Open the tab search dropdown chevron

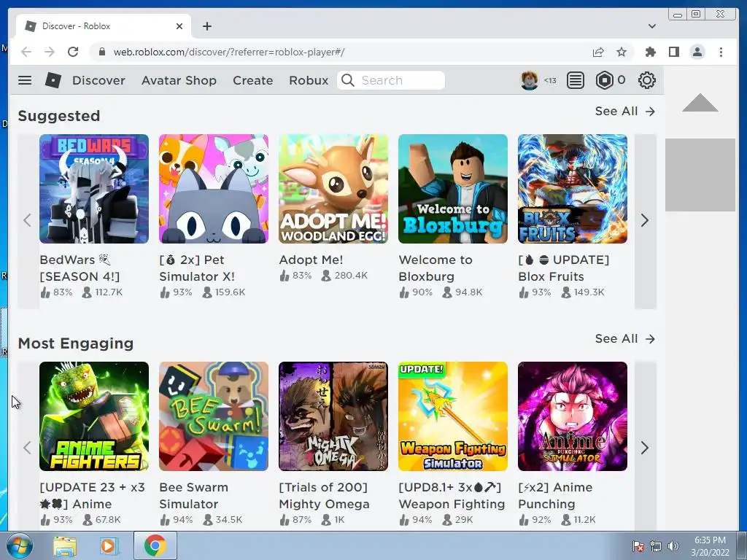651,26
